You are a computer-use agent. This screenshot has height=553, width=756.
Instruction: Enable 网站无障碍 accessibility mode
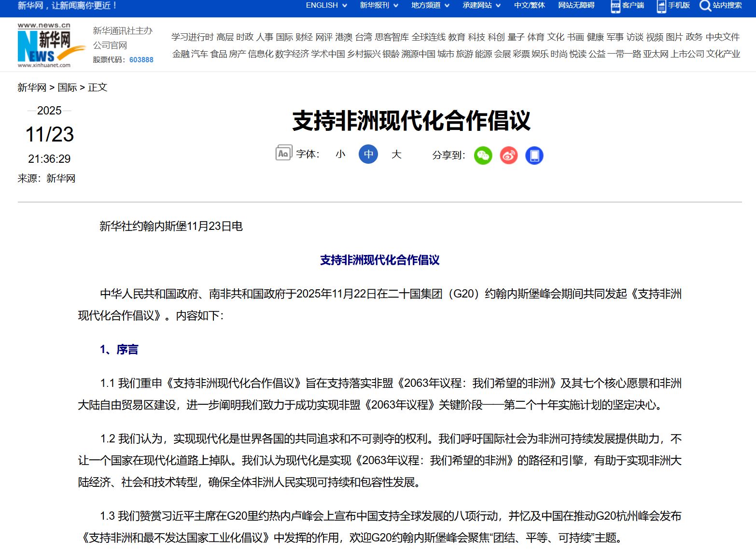[x=576, y=5]
